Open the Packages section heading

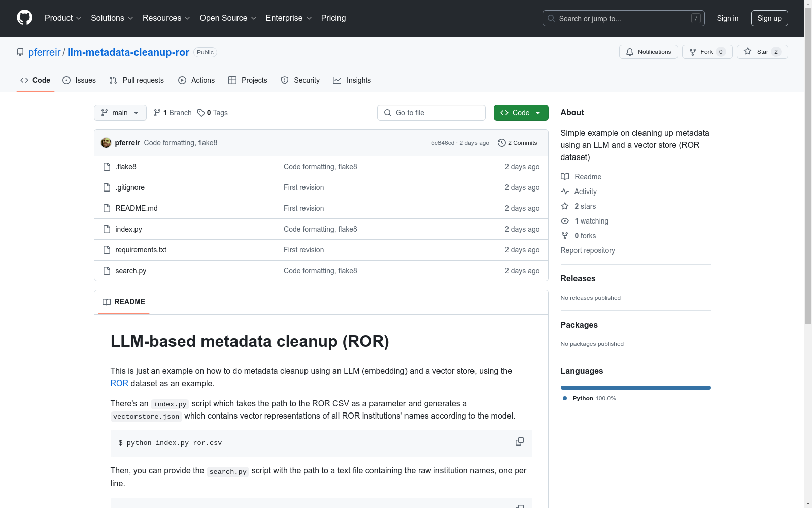tap(579, 325)
